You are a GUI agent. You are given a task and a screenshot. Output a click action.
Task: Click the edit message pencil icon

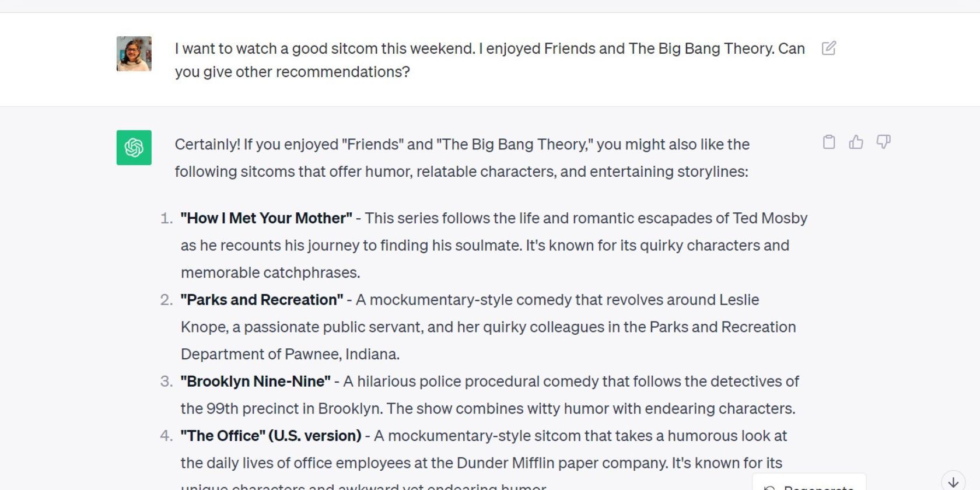[828, 48]
